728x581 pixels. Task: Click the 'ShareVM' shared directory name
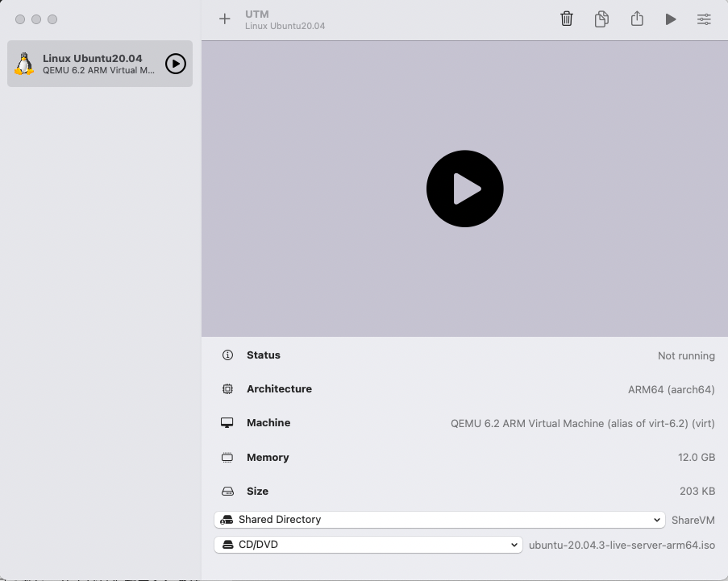pos(693,521)
